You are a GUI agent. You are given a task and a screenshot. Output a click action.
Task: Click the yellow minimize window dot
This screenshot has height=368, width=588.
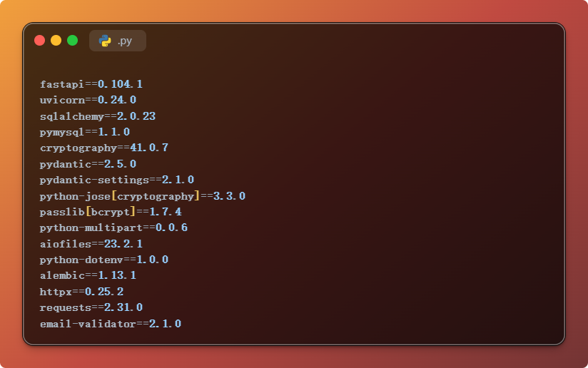tap(56, 41)
